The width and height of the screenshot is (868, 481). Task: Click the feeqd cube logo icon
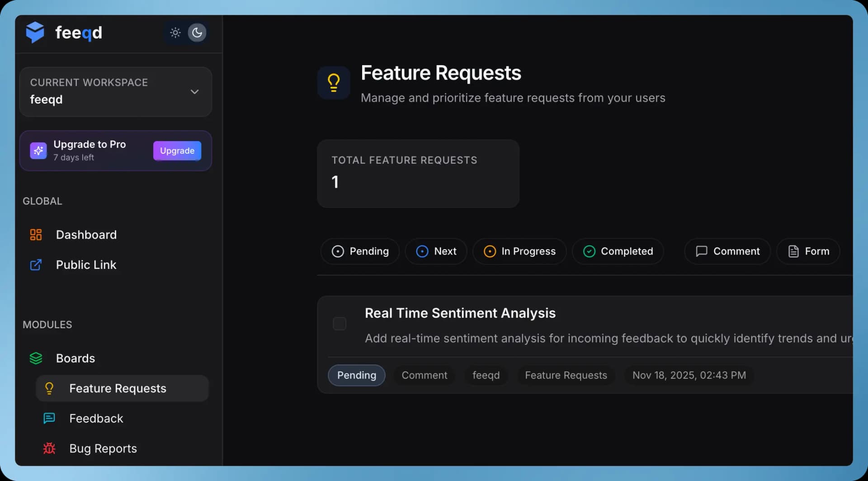(35, 33)
